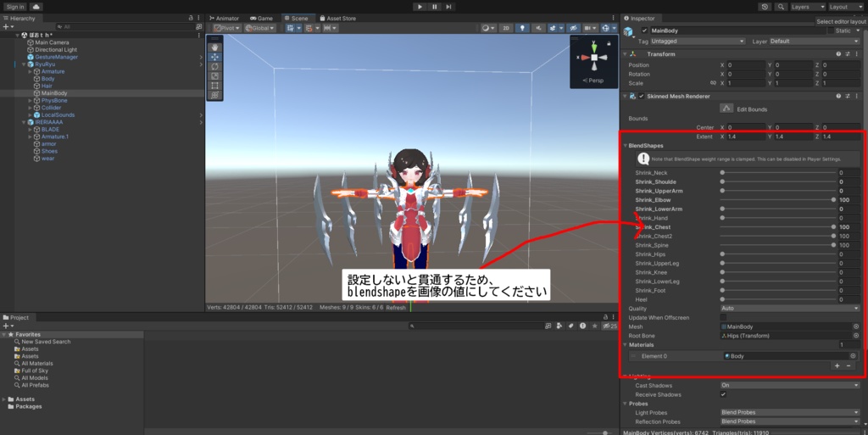Toggle scene lighting bulb icon
The width and height of the screenshot is (868, 435).
[522, 28]
